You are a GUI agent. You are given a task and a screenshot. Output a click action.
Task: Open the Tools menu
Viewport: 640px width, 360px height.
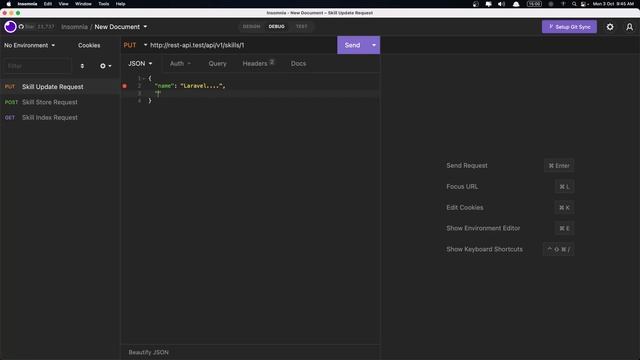[x=104, y=4]
